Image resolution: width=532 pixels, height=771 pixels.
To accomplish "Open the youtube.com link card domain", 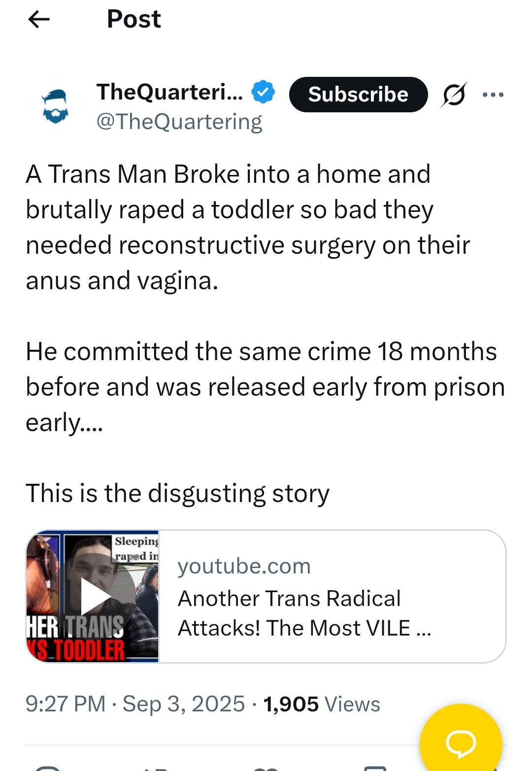I will click(x=244, y=566).
